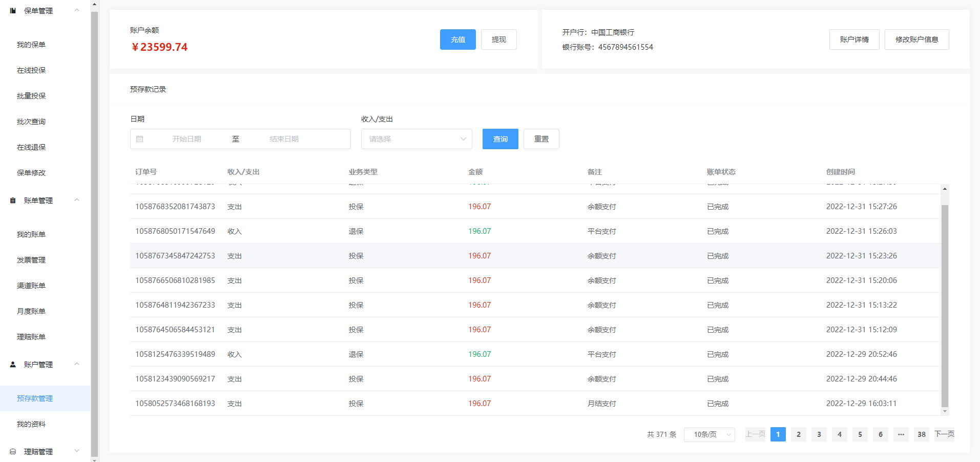
Task: Open 在线退保 menu item
Action: (31, 147)
